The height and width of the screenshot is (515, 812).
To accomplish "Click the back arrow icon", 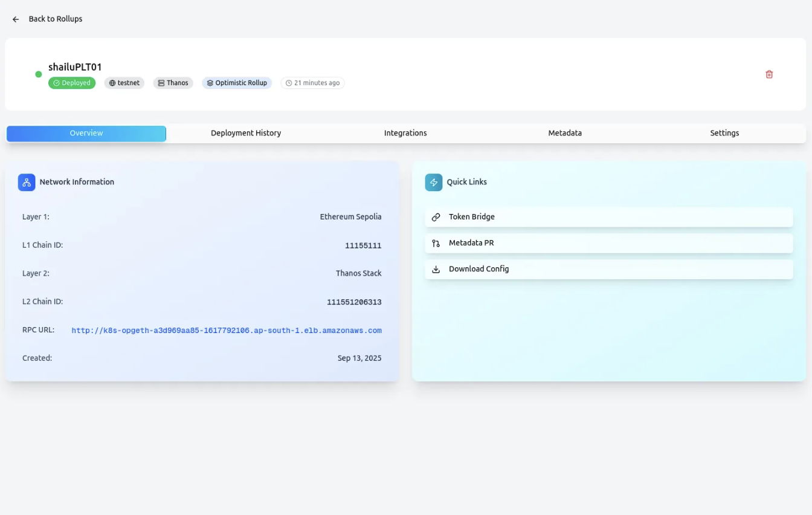I will pos(16,19).
